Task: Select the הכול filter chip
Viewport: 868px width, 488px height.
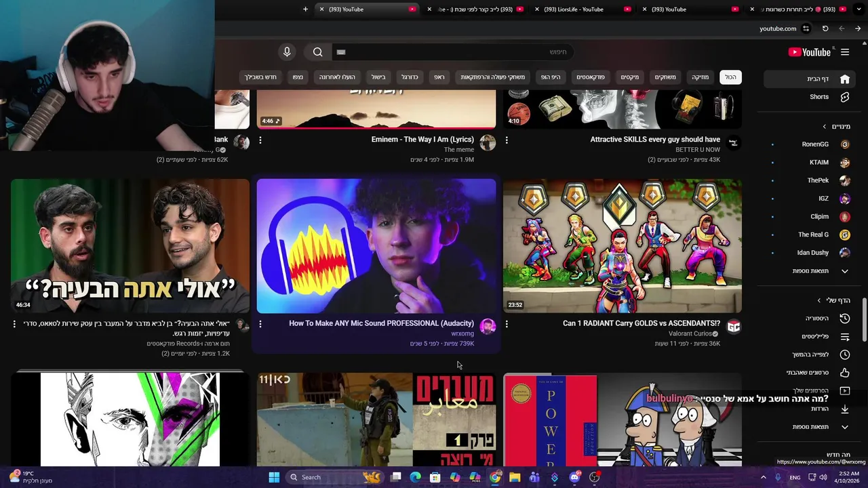Action: click(x=730, y=77)
